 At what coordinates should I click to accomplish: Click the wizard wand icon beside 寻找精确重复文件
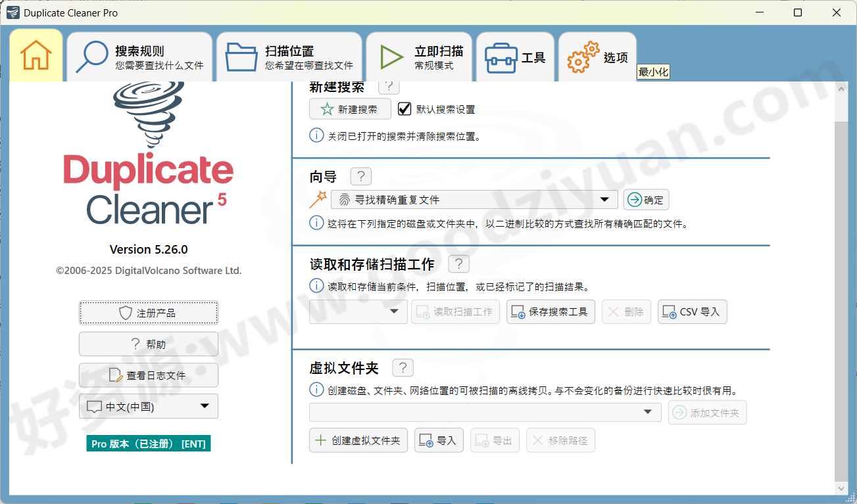tap(319, 199)
